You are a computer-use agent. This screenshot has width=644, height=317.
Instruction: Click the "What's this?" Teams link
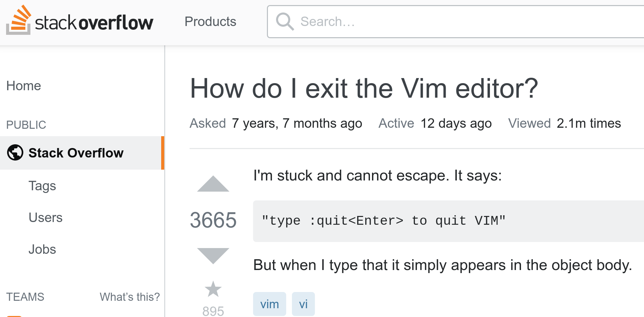(129, 297)
